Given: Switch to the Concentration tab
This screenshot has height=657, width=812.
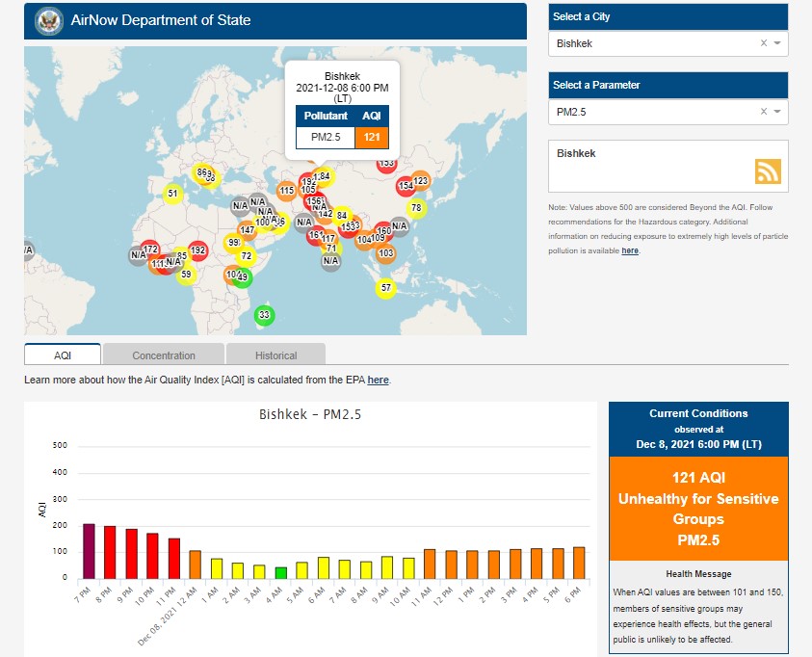Looking at the screenshot, I should click(x=164, y=355).
